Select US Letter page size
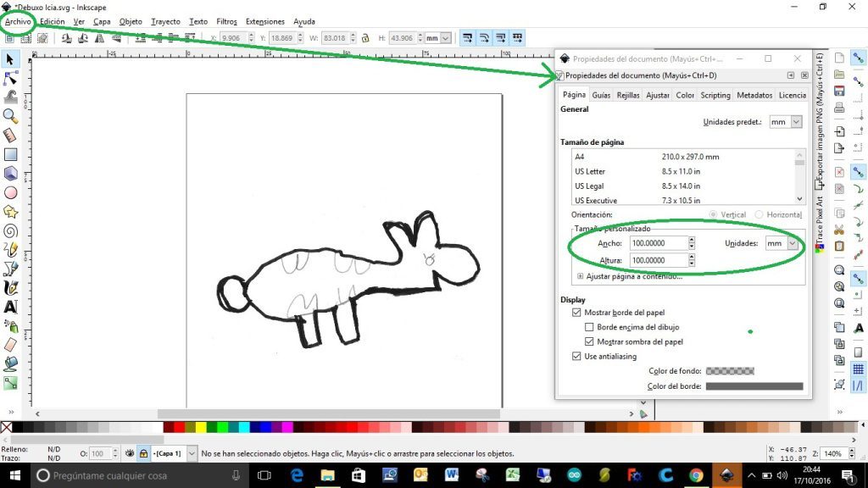868x488 pixels. pyautogui.click(x=590, y=171)
